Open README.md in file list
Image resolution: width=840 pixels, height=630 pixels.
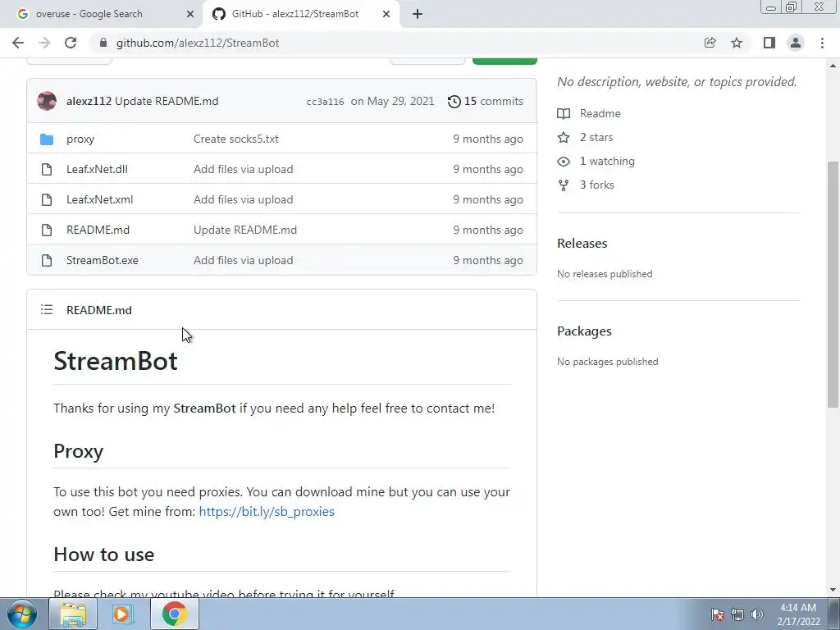click(x=98, y=230)
